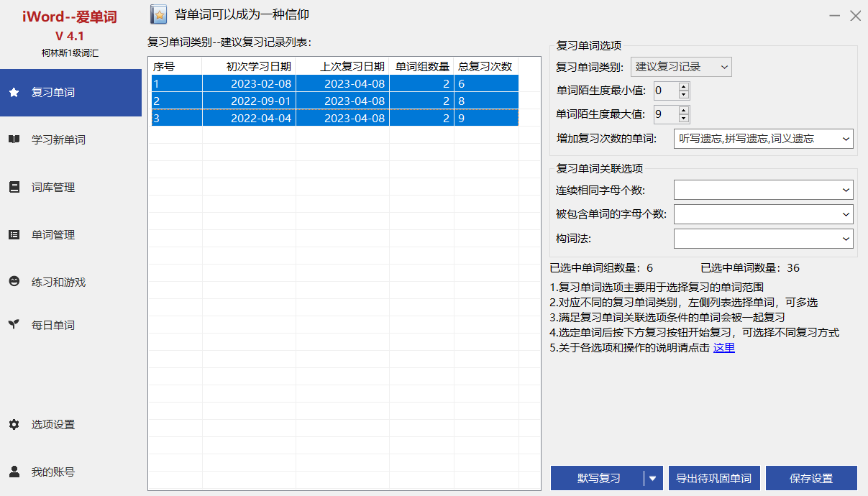Click the person icon for 我的账号
Viewport: 868px width, 496px height.
pos(14,472)
